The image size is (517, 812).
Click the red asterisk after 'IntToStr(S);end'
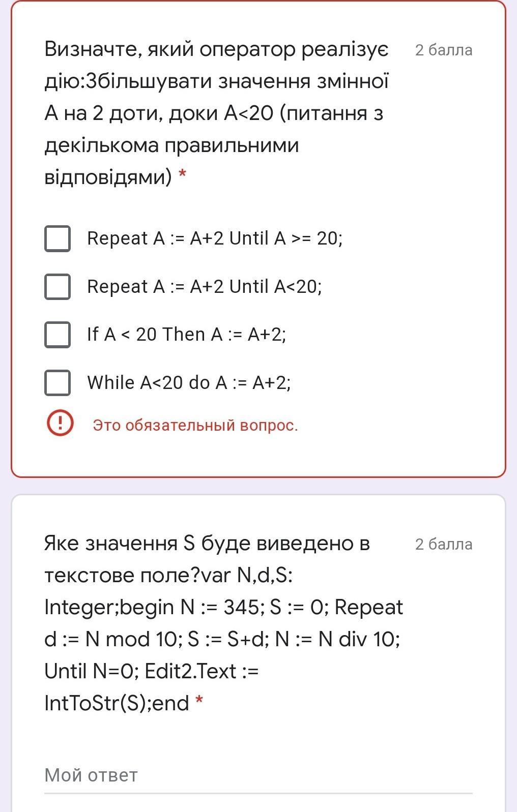click(x=199, y=702)
